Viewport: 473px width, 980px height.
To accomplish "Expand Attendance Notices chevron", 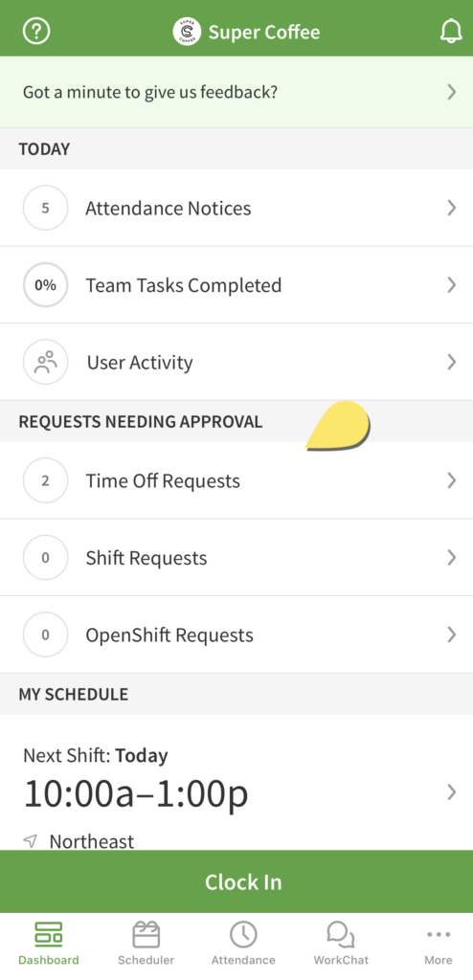I will [x=452, y=208].
